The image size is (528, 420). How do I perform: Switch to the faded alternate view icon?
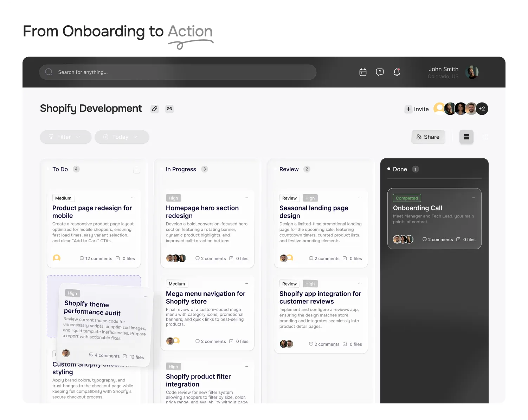[485, 137]
